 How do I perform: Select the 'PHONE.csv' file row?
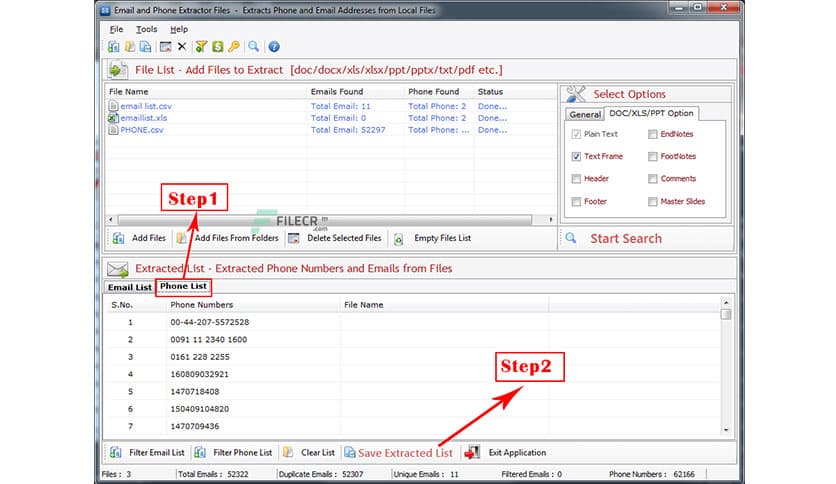(x=331, y=130)
